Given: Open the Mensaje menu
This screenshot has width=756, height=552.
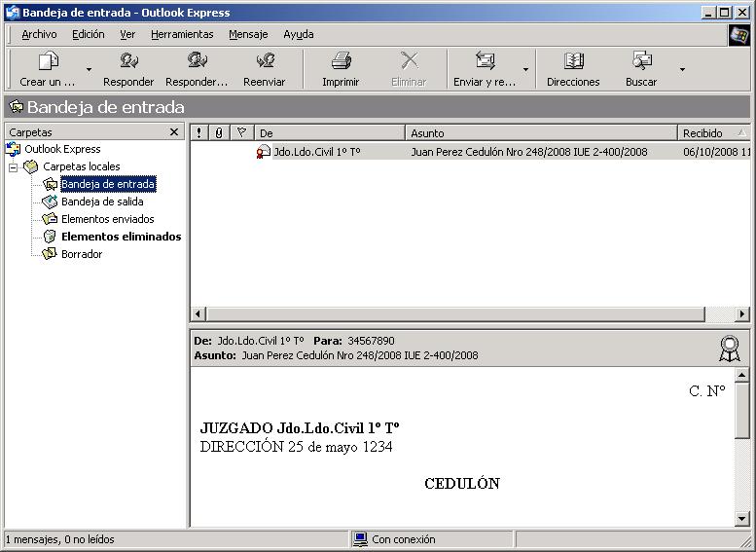Looking at the screenshot, I should click(x=248, y=34).
